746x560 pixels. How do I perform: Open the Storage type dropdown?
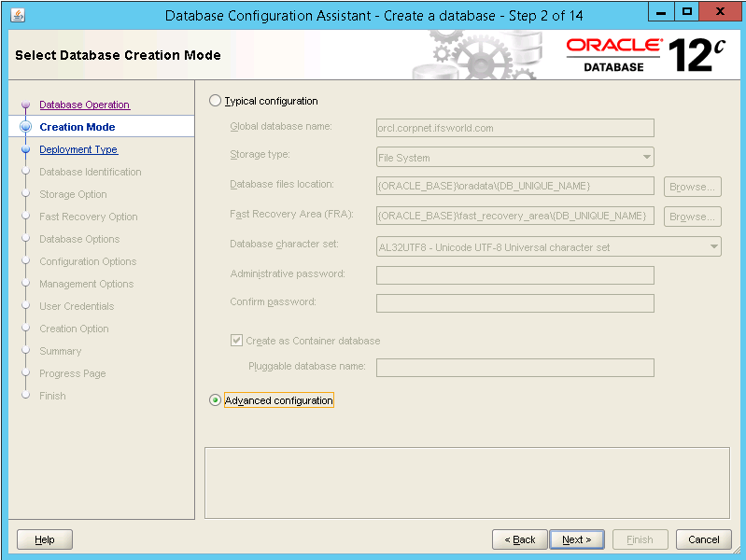[x=514, y=158]
